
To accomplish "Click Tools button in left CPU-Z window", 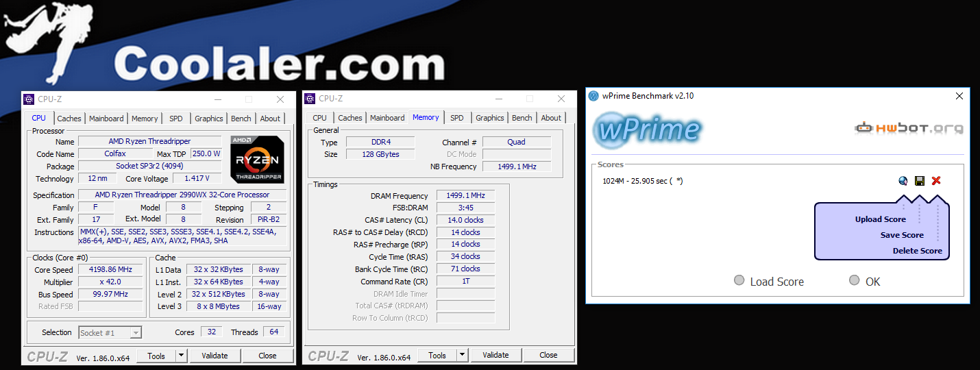I will point(156,356).
